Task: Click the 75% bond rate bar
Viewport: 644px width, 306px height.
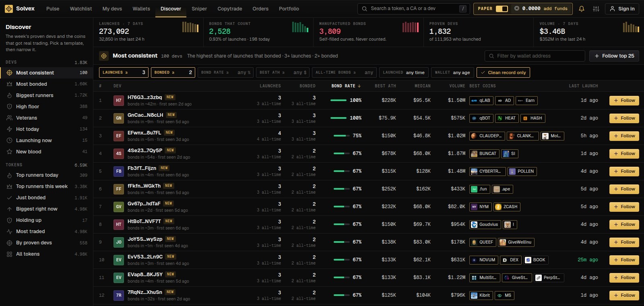Action: tap(341, 136)
